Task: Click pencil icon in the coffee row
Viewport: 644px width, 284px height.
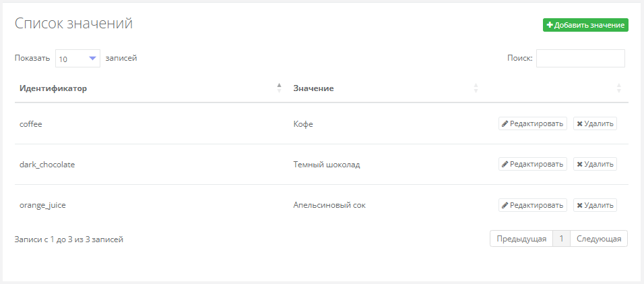Action: (505, 123)
